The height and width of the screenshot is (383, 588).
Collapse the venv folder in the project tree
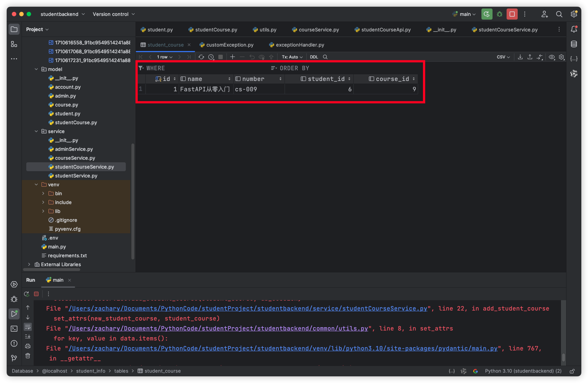point(36,184)
